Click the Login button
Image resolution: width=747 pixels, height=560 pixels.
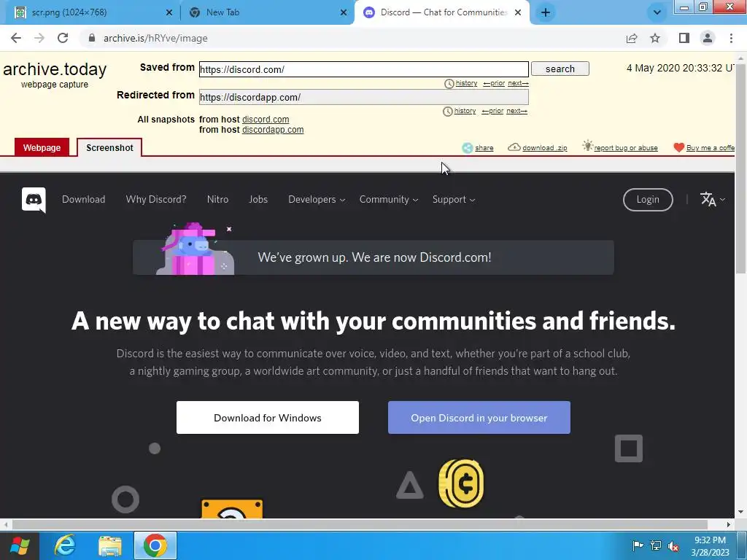[648, 200]
